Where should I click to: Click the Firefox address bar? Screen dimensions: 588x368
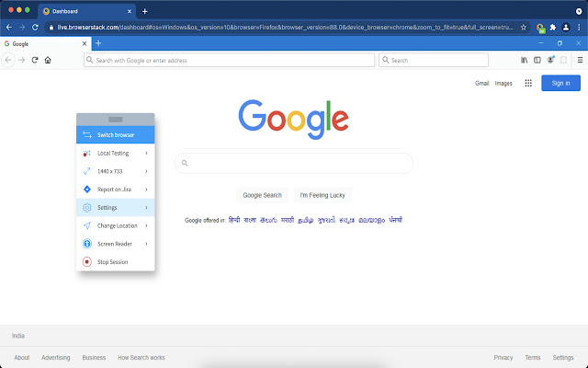[x=229, y=60]
